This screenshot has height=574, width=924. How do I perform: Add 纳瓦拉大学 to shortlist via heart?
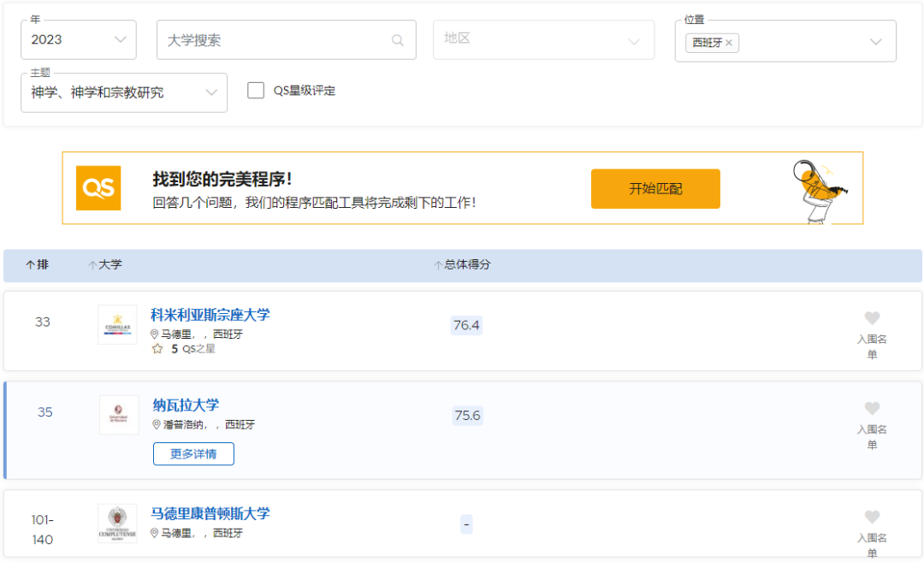(872, 408)
